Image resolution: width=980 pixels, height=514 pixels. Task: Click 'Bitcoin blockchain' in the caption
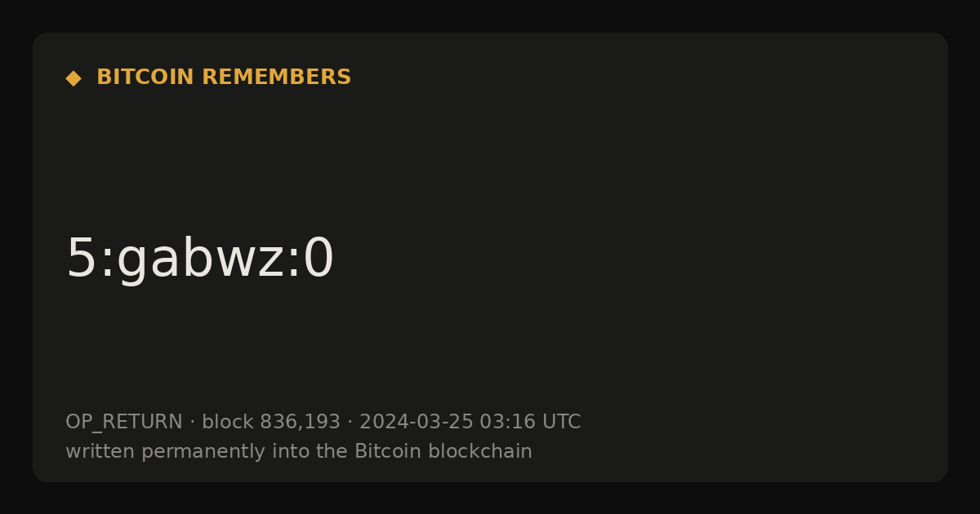443,451
